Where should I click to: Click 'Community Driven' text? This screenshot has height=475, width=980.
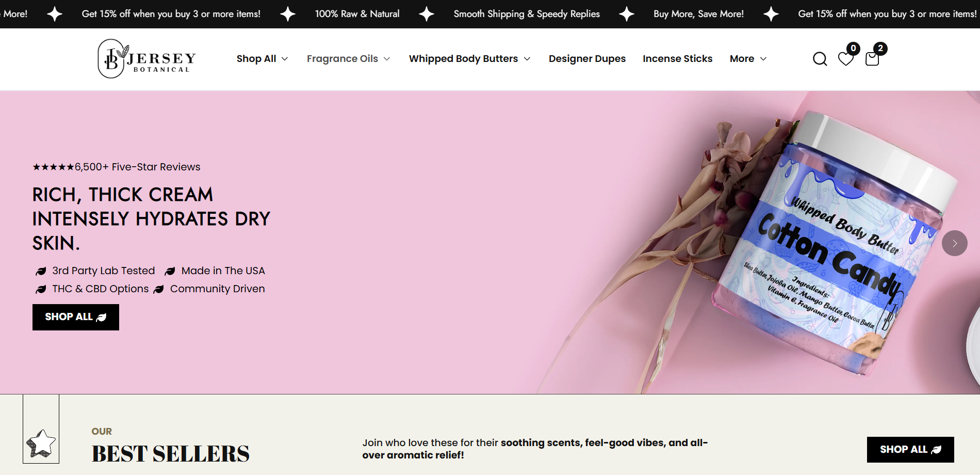click(x=217, y=289)
